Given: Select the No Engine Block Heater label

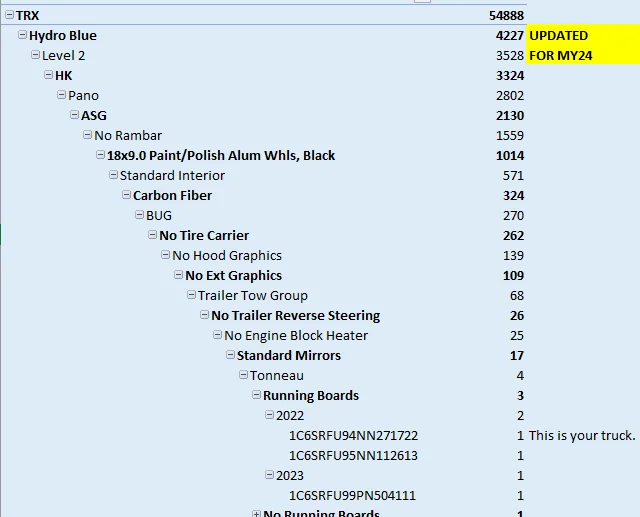Looking at the screenshot, I should (296, 335).
